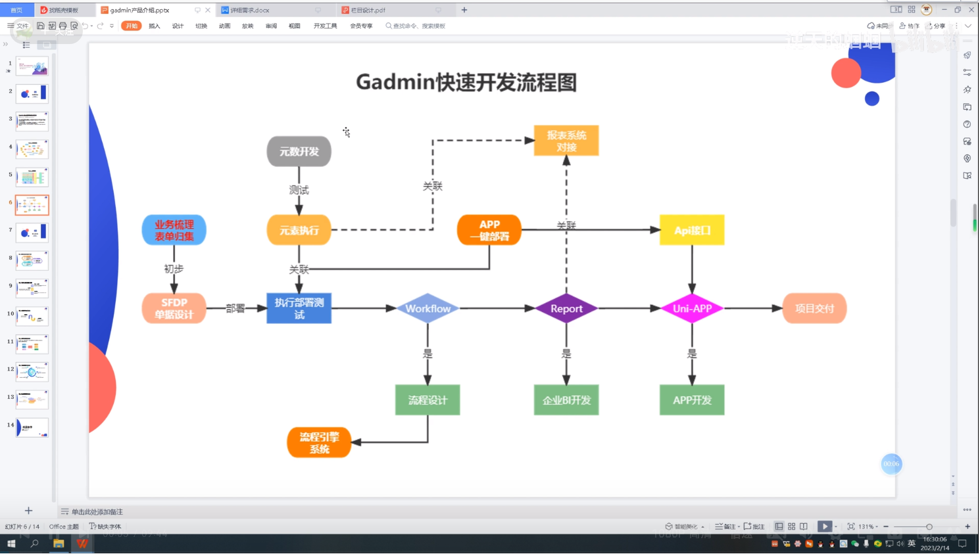Click fit-to-window icon in status bar
980x554 pixels.
850,526
